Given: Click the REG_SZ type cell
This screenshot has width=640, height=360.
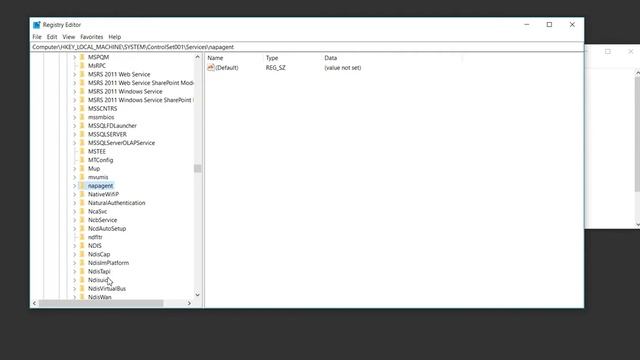Looking at the screenshot, I should pos(276,68).
